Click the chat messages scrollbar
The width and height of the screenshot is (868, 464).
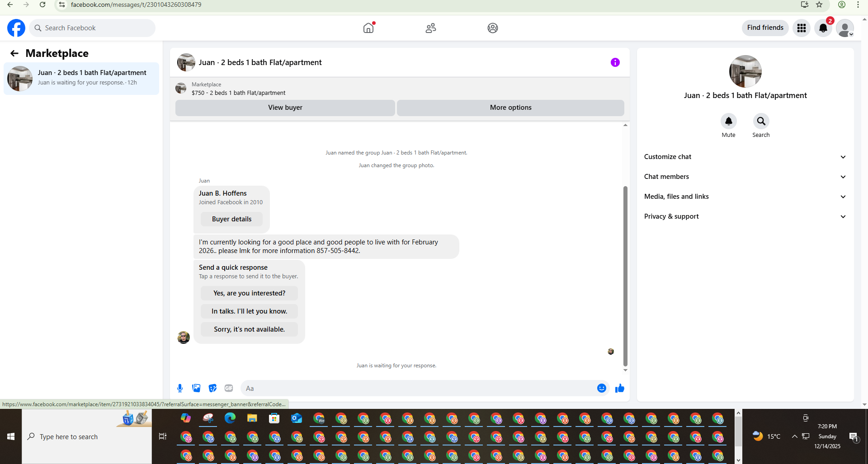point(625,276)
